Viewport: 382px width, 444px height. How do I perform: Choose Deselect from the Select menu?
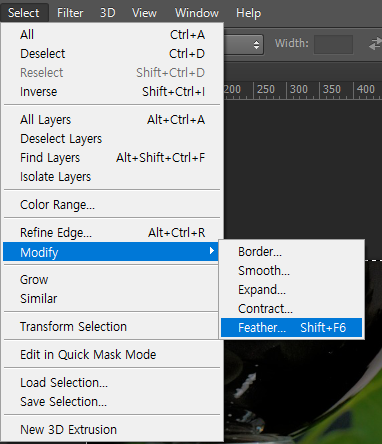[x=113, y=54]
